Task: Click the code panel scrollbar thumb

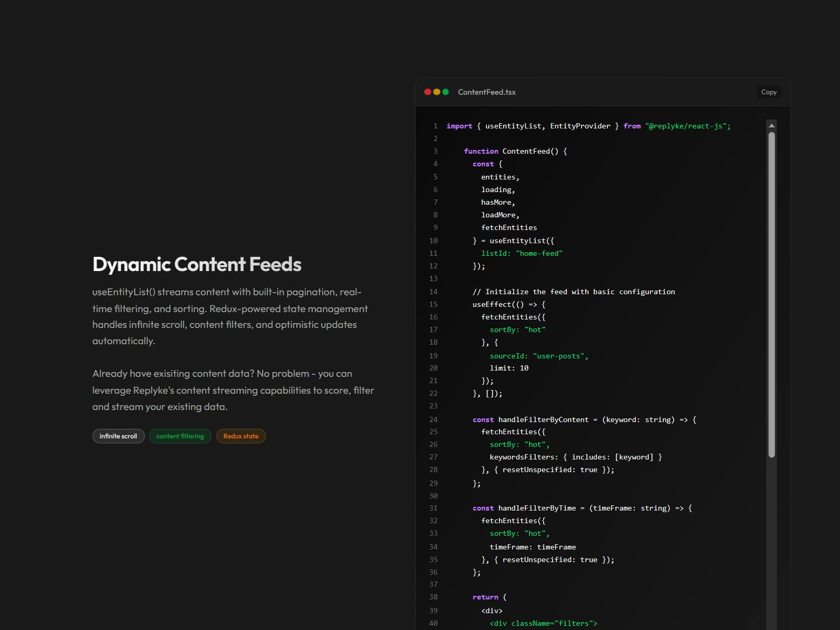Action: pos(772,295)
